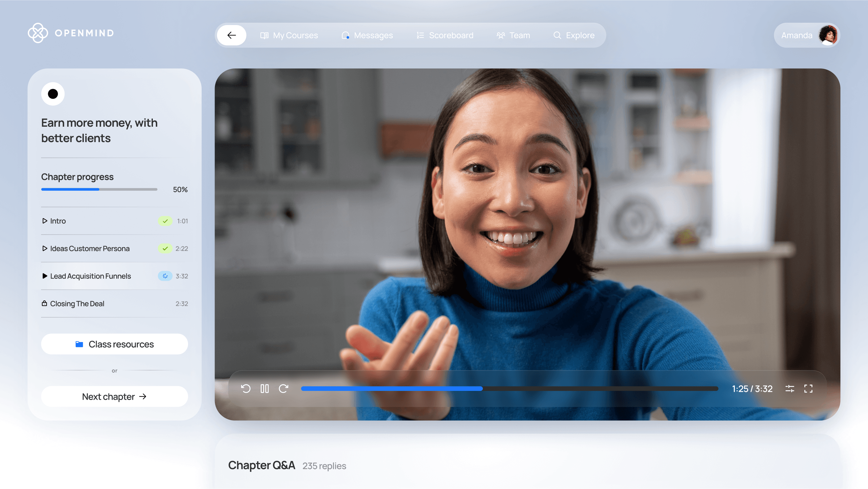868x489 pixels.
Task: Switch to the Scoreboard tab
Action: (x=445, y=35)
